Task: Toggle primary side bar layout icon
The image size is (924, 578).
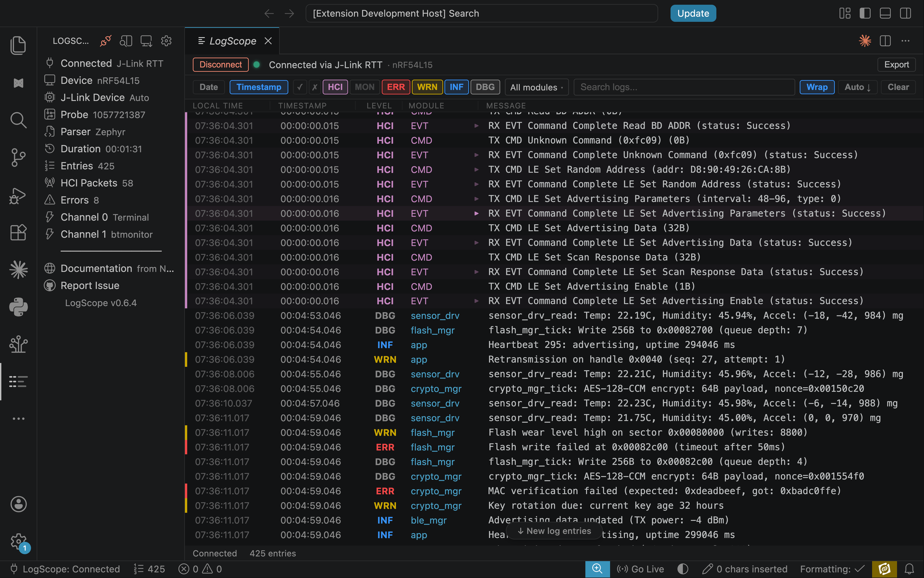Action: click(865, 13)
